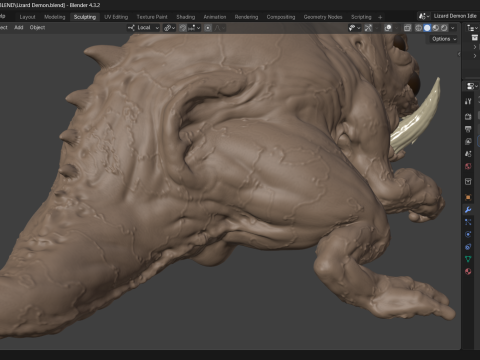
Task: Switch to the Animation workspace
Action: (x=215, y=17)
